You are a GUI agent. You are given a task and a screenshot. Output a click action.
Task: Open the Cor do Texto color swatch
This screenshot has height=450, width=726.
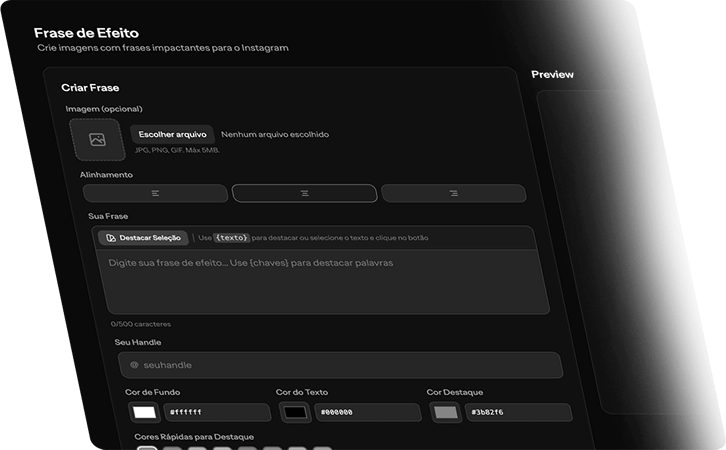coord(295,412)
